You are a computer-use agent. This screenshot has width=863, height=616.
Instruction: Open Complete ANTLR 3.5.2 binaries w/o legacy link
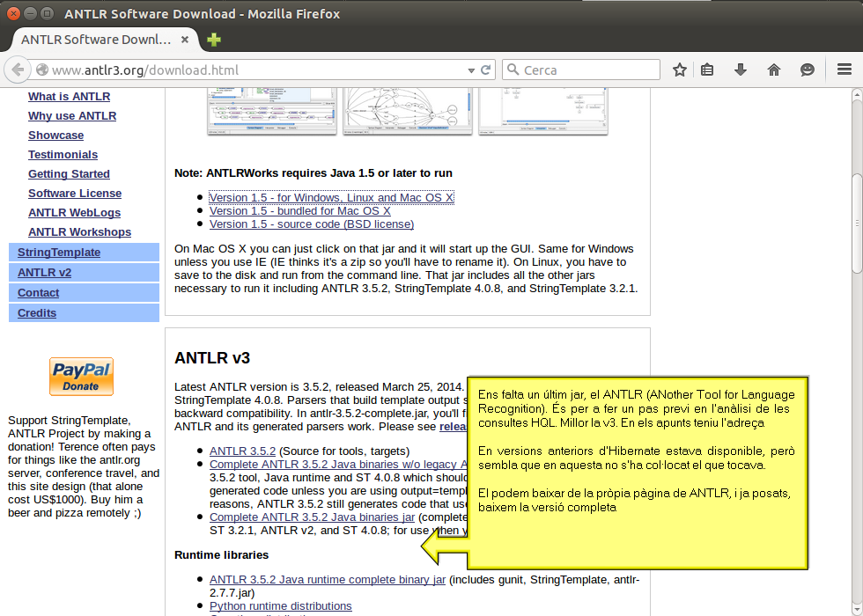point(338,465)
